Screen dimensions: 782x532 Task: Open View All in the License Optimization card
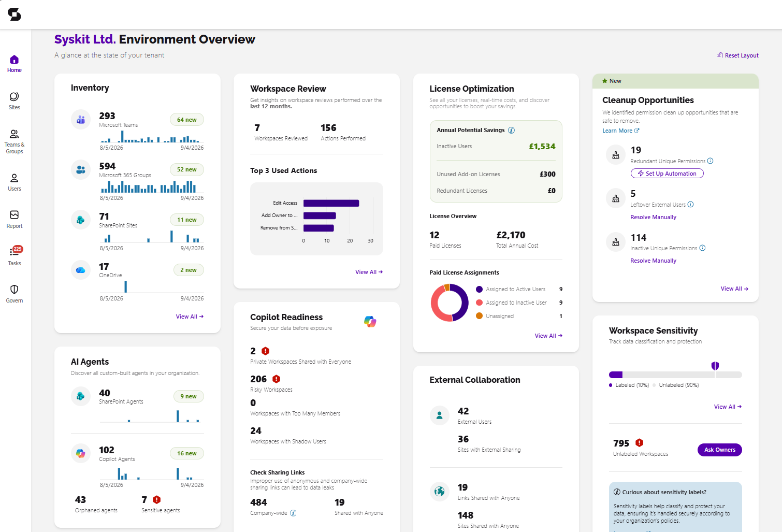click(548, 336)
